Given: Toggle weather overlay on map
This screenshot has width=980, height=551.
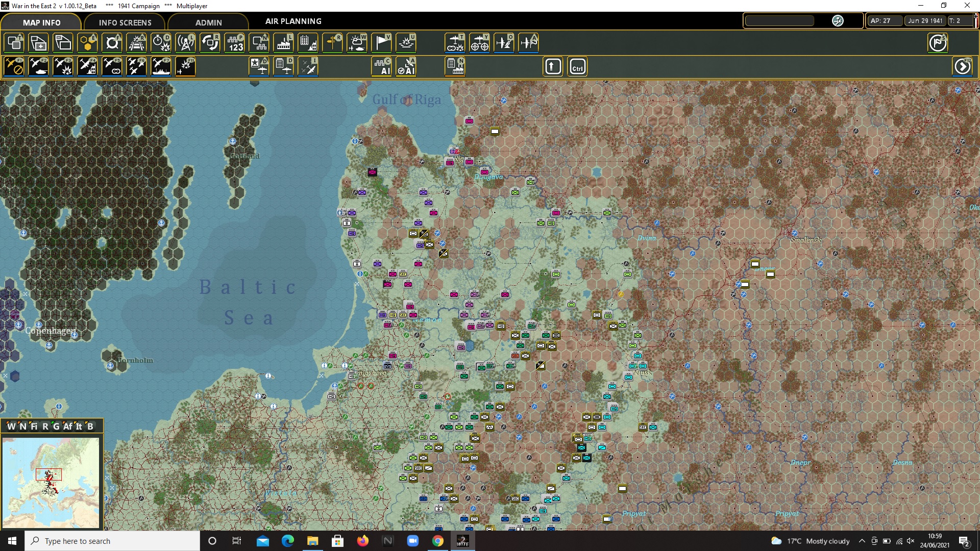Looking at the screenshot, I should (x=357, y=43).
